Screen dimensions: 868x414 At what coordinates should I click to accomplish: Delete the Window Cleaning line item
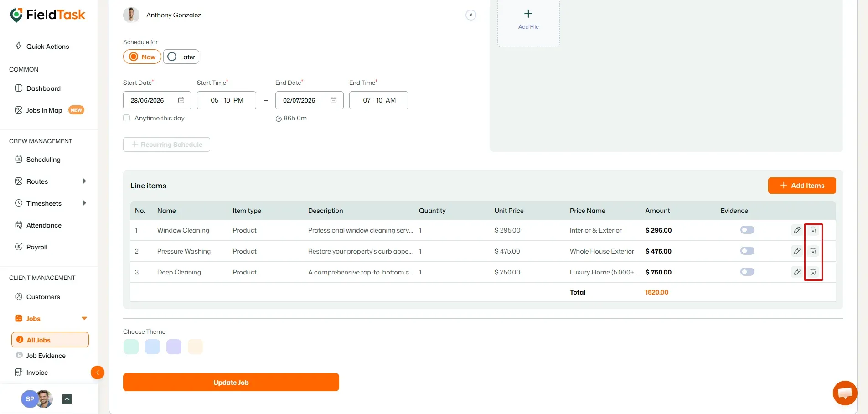pos(813,230)
